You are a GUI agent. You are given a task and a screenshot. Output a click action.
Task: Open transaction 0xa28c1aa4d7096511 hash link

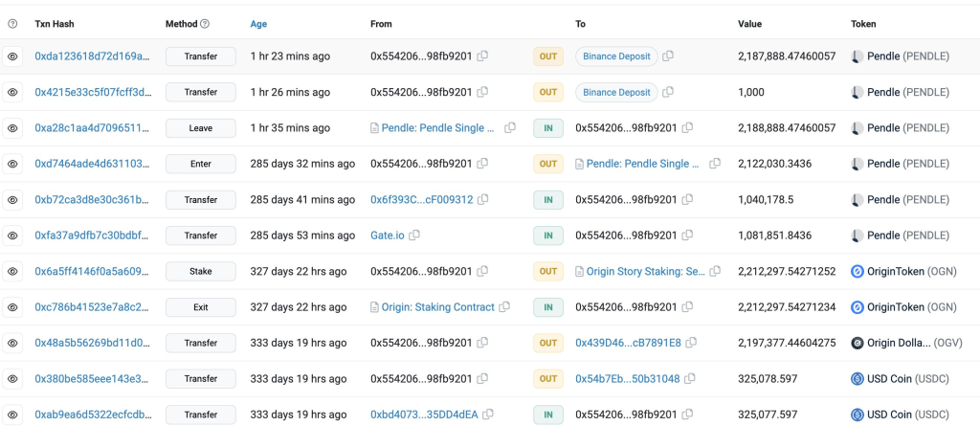pos(93,128)
